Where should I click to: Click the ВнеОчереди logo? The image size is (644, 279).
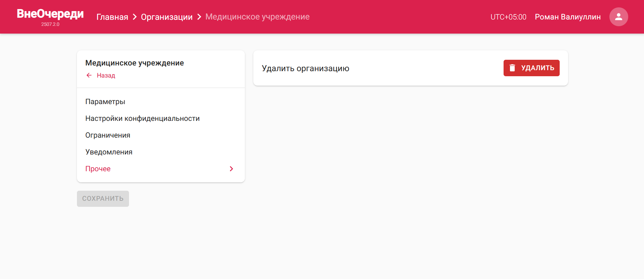[50, 14]
